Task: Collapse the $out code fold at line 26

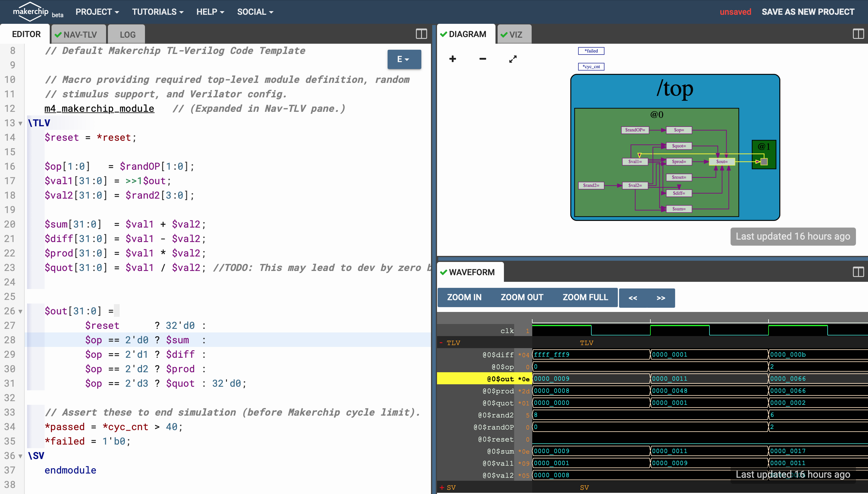Action: 20,311
